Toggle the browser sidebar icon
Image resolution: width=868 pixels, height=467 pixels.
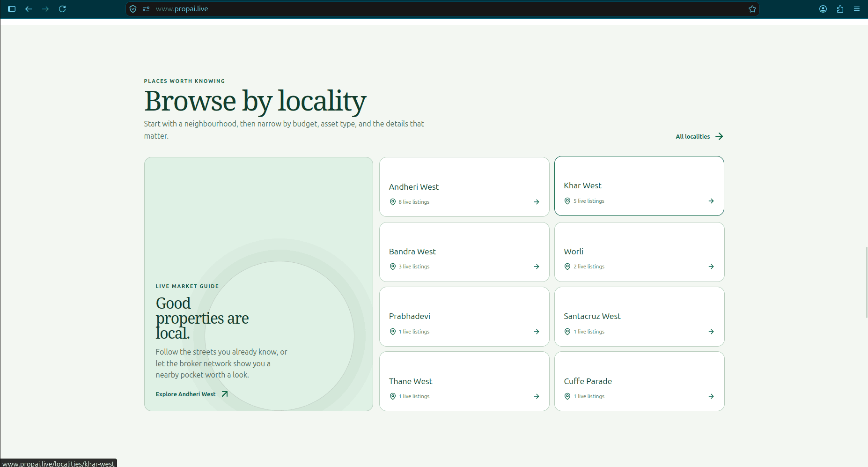pyautogui.click(x=12, y=9)
